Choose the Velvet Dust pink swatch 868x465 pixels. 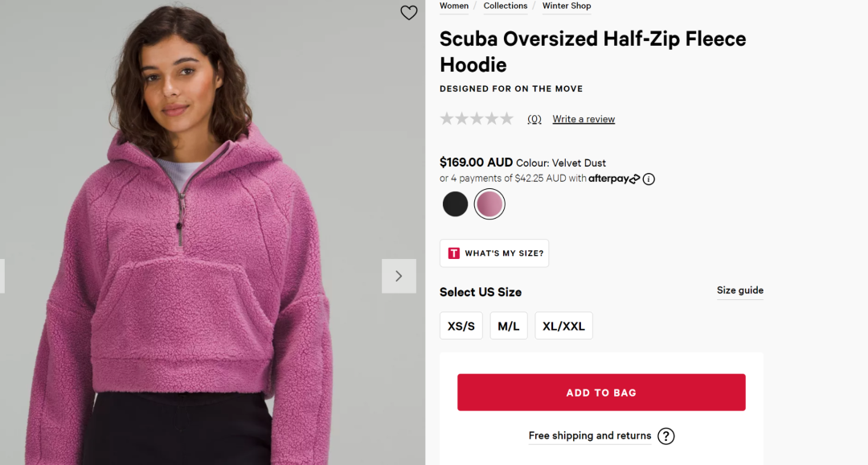(x=489, y=204)
